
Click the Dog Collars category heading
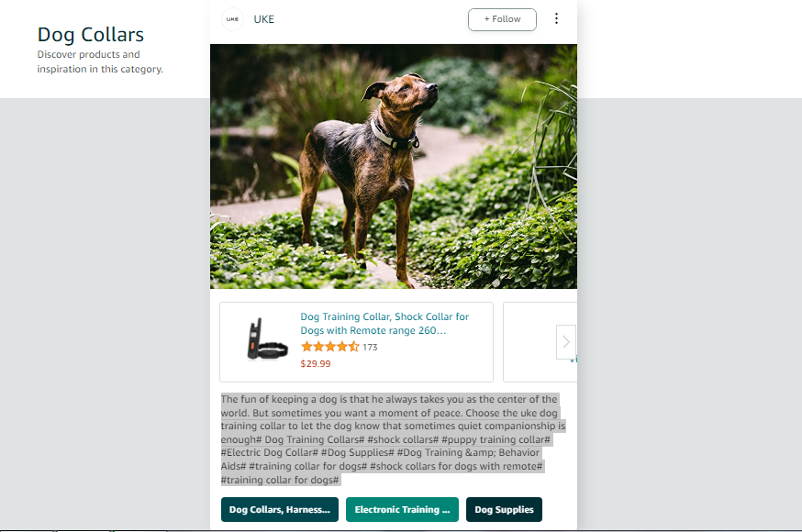(91, 35)
